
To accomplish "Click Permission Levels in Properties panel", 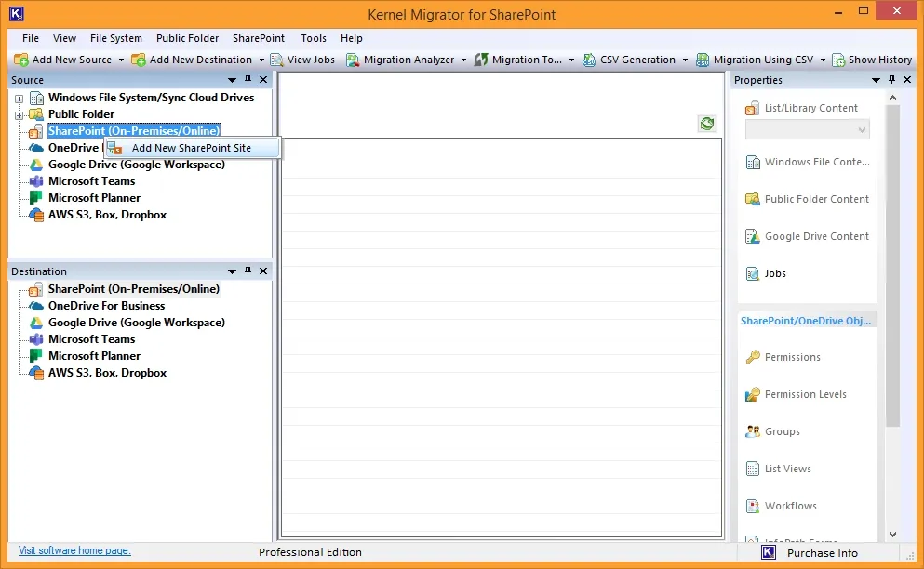I will pyautogui.click(x=796, y=394).
